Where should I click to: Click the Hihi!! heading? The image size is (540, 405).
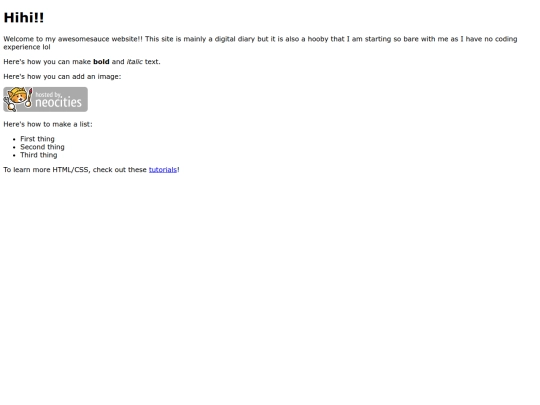[24, 18]
